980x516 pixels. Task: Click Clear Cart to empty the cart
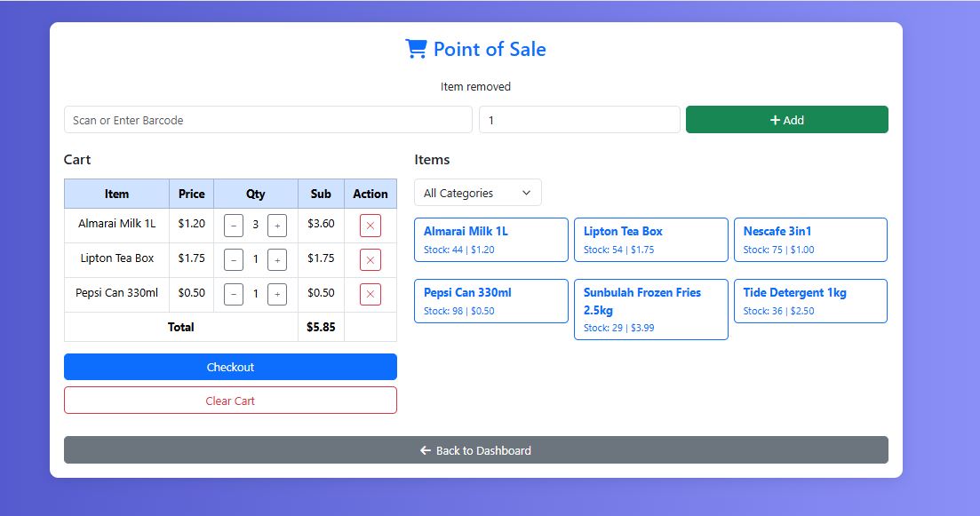pyautogui.click(x=230, y=400)
